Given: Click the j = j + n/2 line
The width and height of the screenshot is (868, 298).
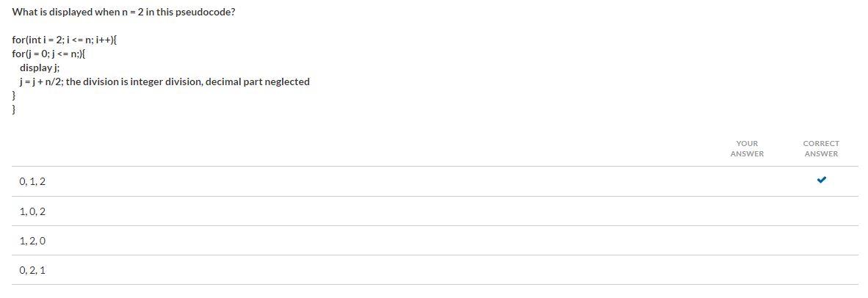Looking at the screenshot, I should 164,81.
